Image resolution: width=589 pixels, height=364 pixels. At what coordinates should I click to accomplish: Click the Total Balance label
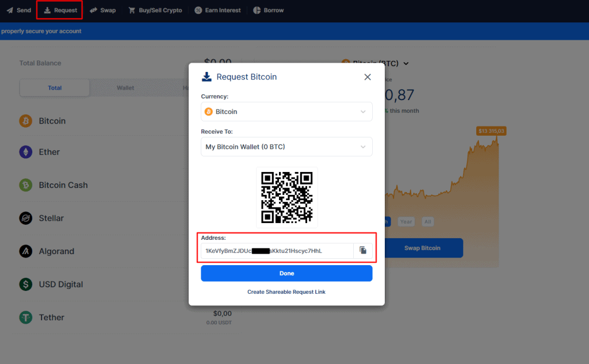[x=40, y=63]
